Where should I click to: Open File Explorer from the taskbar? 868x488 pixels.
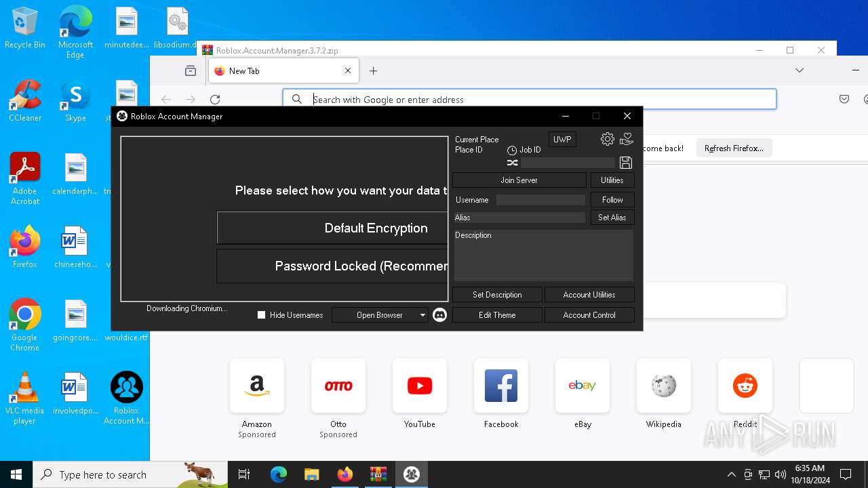(311, 474)
